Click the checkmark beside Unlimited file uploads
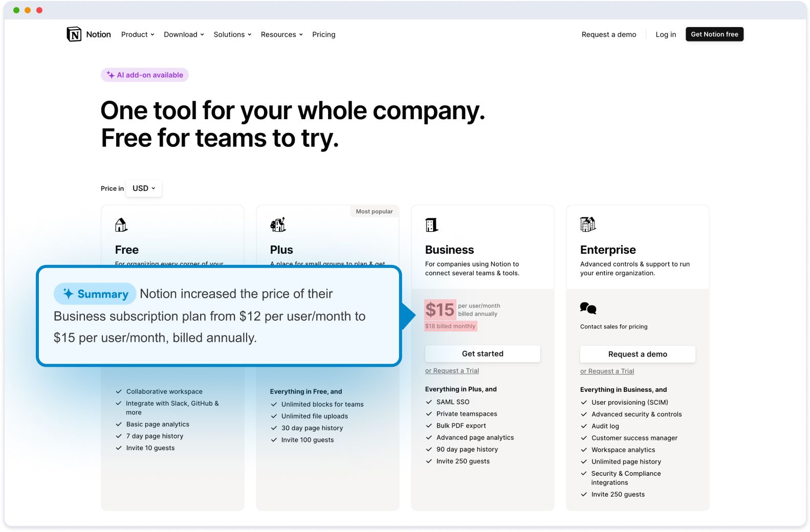 274,416
